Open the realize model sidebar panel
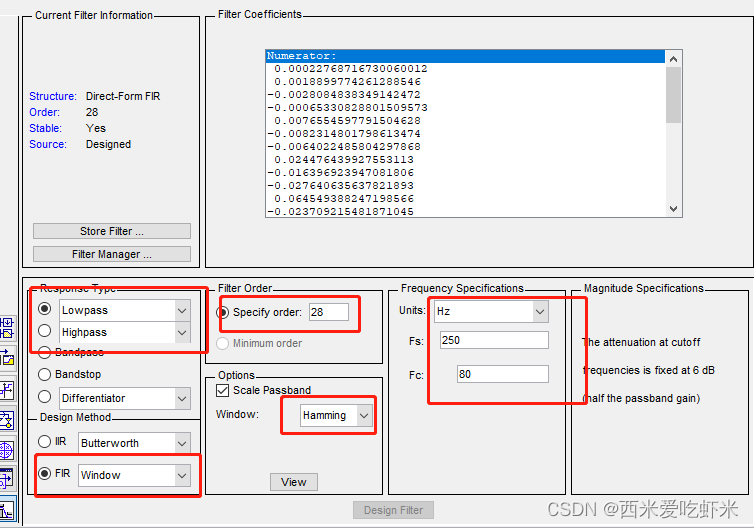This screenshot has height=528, width=754. pos(7,420)
